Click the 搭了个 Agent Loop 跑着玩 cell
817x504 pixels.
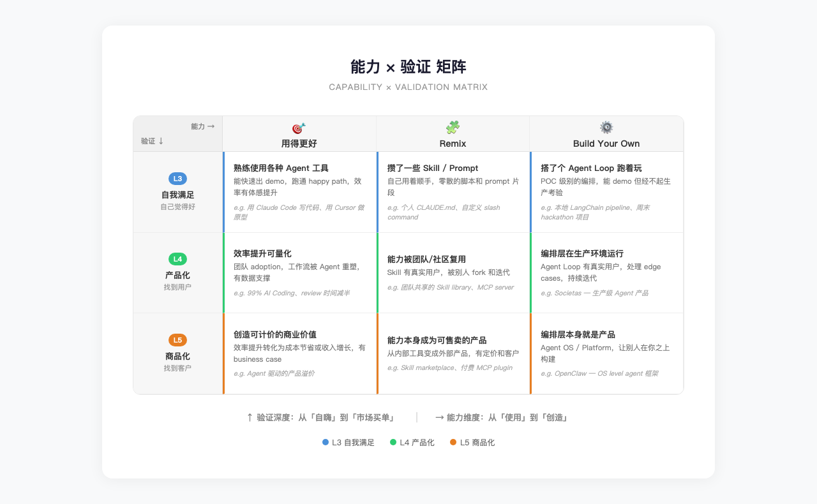pyautogui.click(x=591, y=168)
